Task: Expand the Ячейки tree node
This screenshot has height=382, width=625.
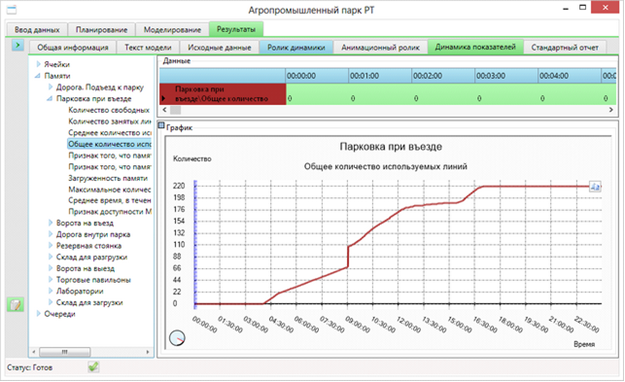Action: tap(39, 64)
